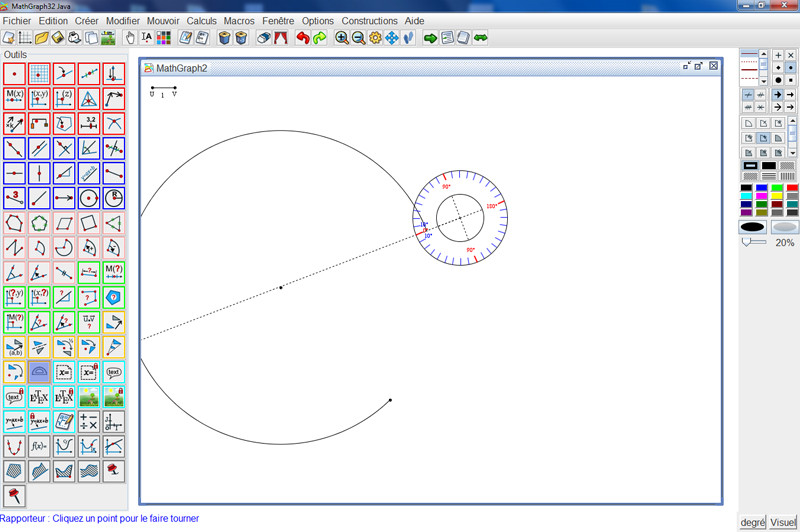Click the open folder icon
800x532 pixels.
coord(41,38)
